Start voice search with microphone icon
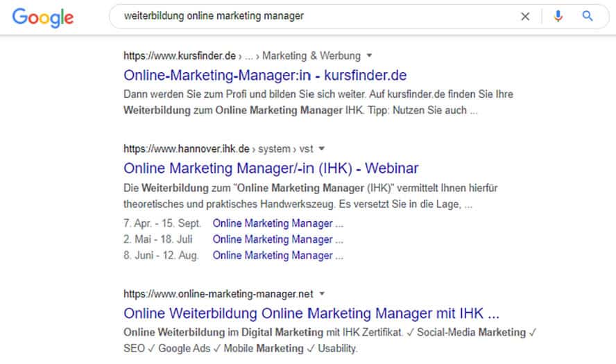Viewport: 616px width, 364px height. (558, 16)
